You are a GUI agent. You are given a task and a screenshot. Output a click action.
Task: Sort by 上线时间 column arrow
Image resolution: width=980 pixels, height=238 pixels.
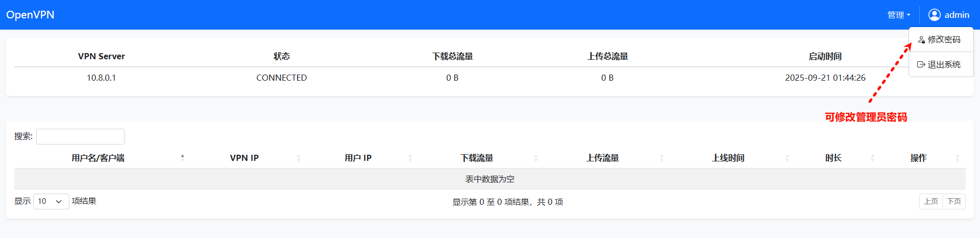pyautogui.click(x=787, y=158)
